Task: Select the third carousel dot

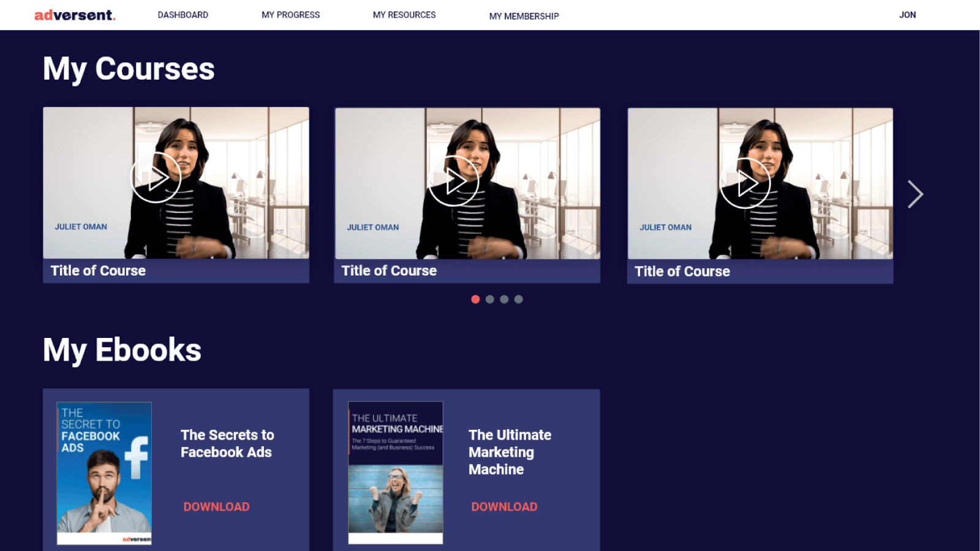Action: click(505, 299)
